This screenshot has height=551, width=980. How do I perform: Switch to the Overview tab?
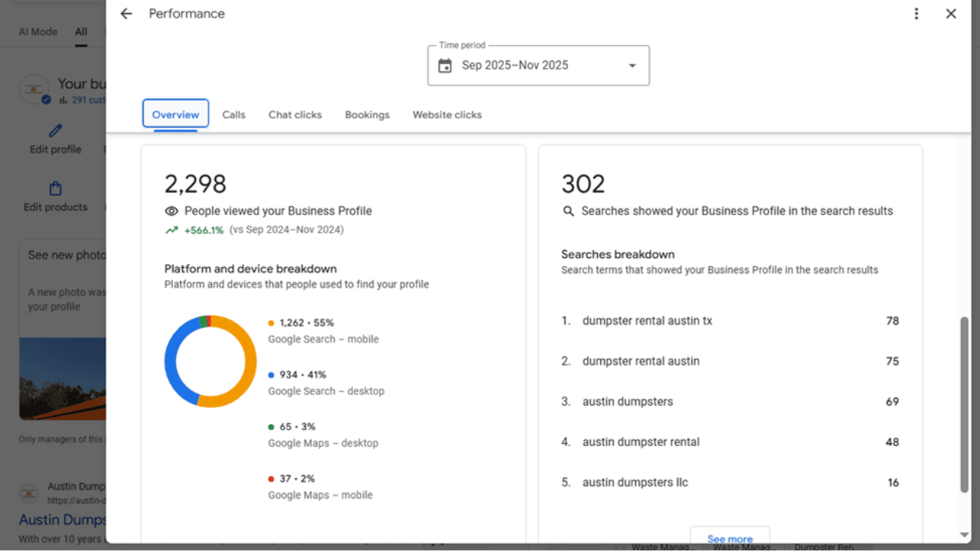point(175,114)
